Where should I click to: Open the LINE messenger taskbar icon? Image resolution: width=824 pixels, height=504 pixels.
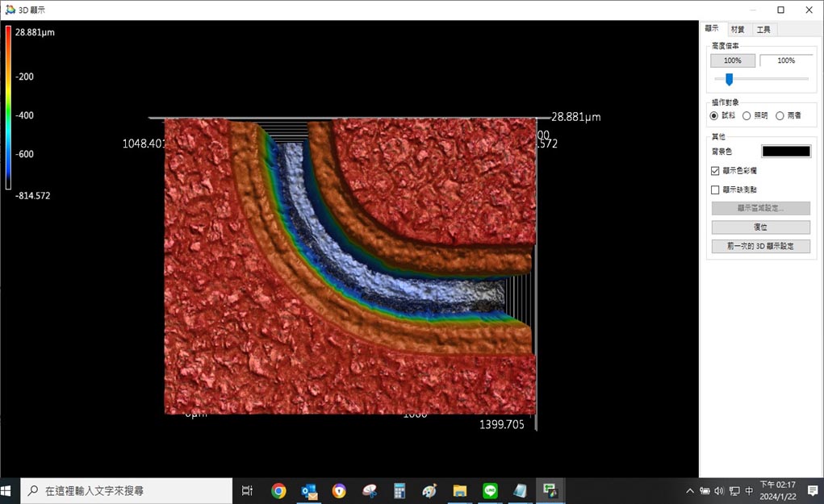(490, 490)
